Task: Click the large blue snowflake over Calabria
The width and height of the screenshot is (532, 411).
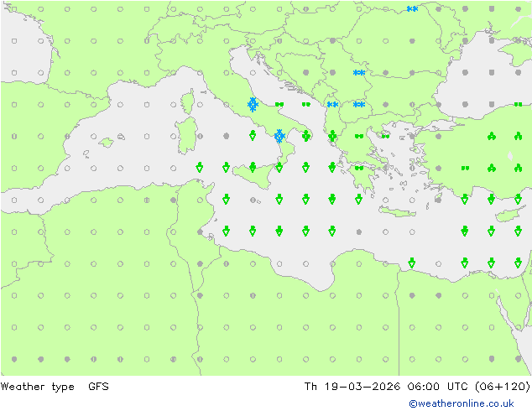Action: 279,137
